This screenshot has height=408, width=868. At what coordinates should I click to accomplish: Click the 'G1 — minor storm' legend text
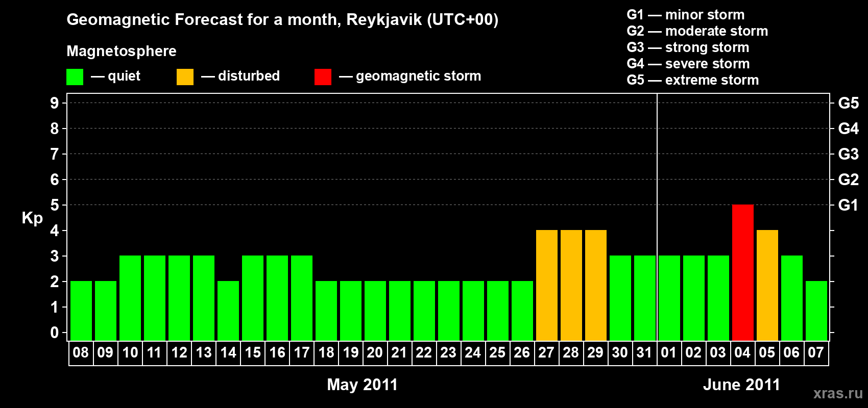point(686,15)
